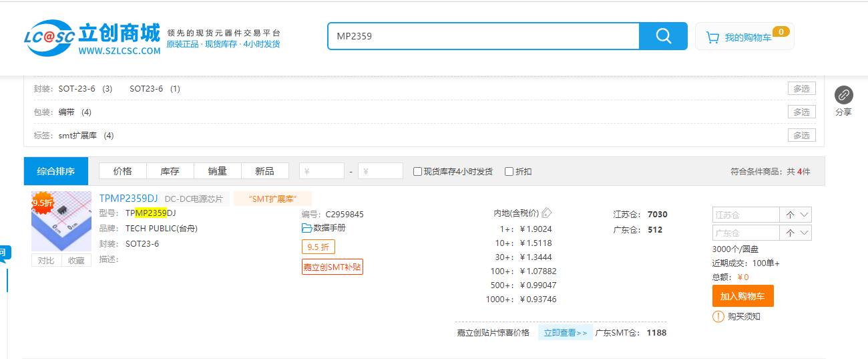Click the 加入购物车 button
Screen dimensions: 868x359
point(742,295)
